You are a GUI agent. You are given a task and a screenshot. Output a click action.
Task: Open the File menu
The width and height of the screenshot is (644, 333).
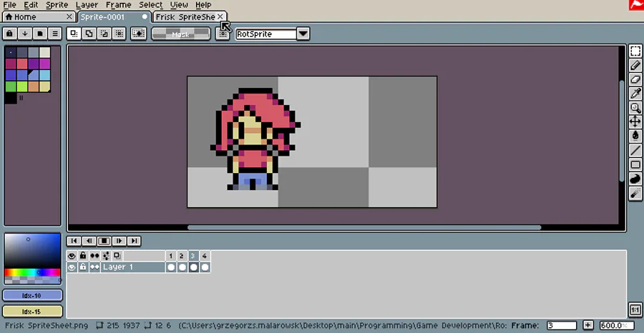click(x=9, y=5)
